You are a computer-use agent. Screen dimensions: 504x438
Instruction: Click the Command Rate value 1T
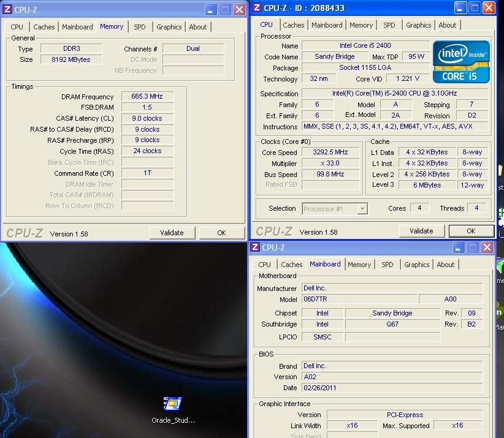pos(147,173)
